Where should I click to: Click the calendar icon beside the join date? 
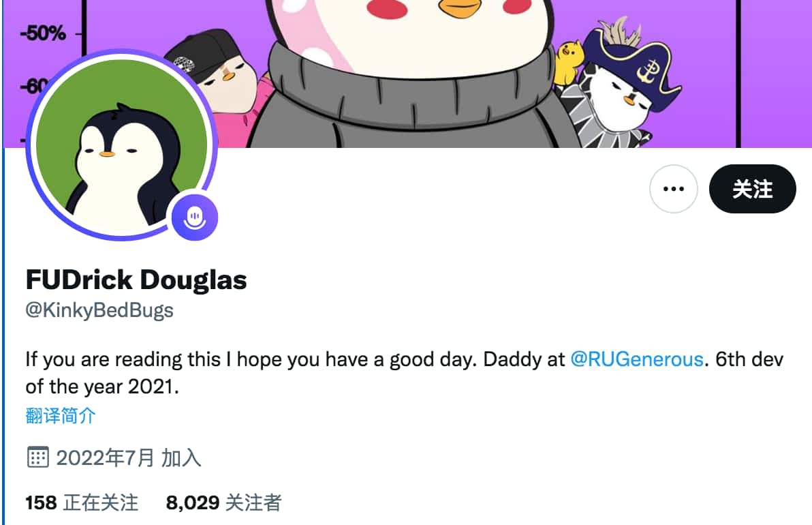tap(37, 457)
